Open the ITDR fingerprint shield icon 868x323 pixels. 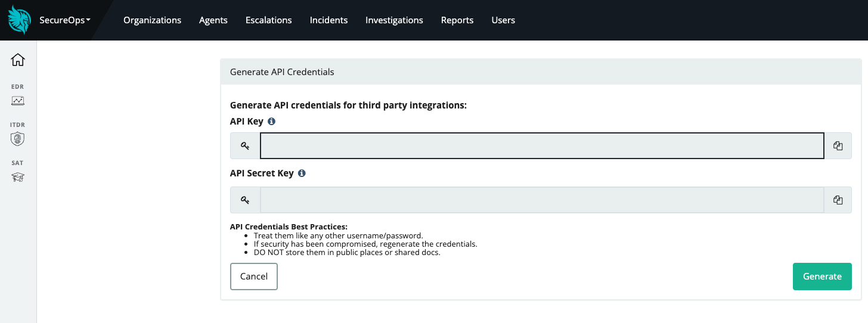click(18, 139)
